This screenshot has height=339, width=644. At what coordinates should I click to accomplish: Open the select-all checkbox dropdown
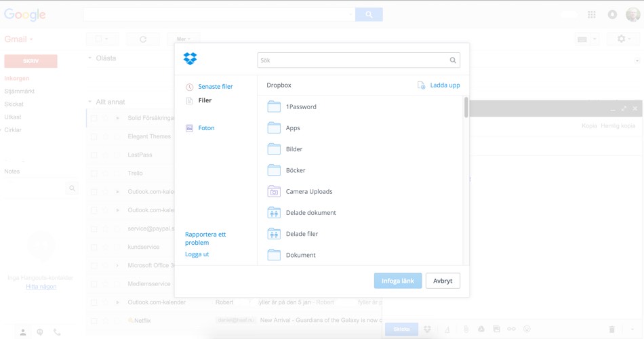[107, 39]
